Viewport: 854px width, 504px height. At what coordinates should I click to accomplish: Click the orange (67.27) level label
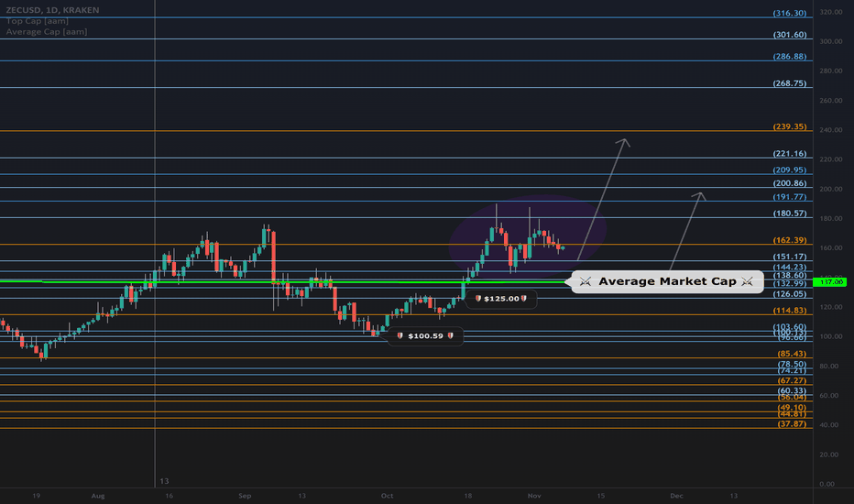click(792, 380)
